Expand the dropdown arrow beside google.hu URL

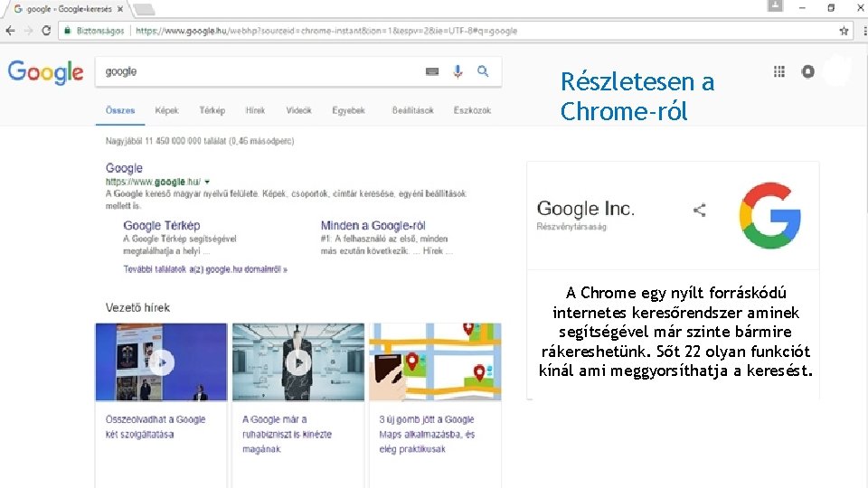coord(207,182)
